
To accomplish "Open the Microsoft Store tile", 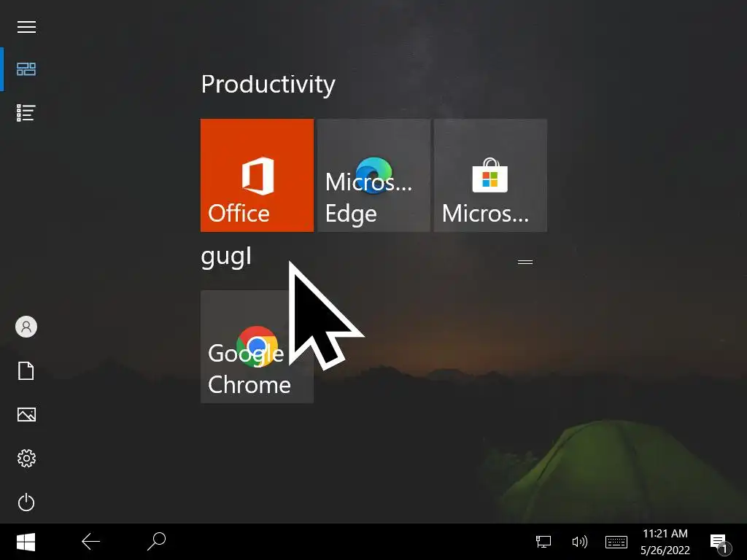I will point(490,175).
